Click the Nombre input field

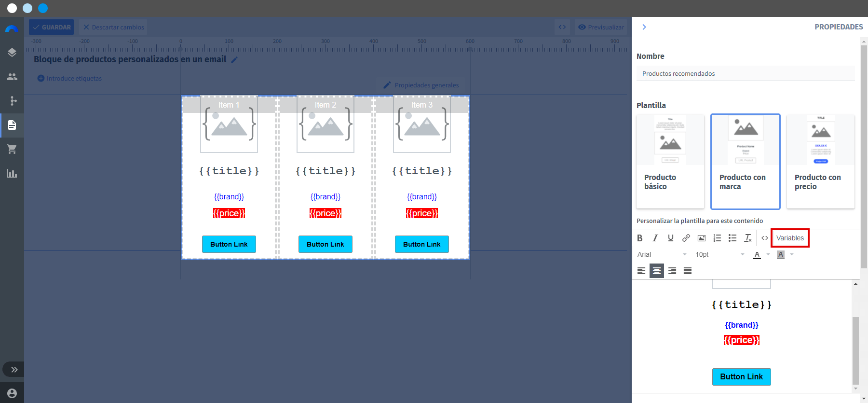746,73
